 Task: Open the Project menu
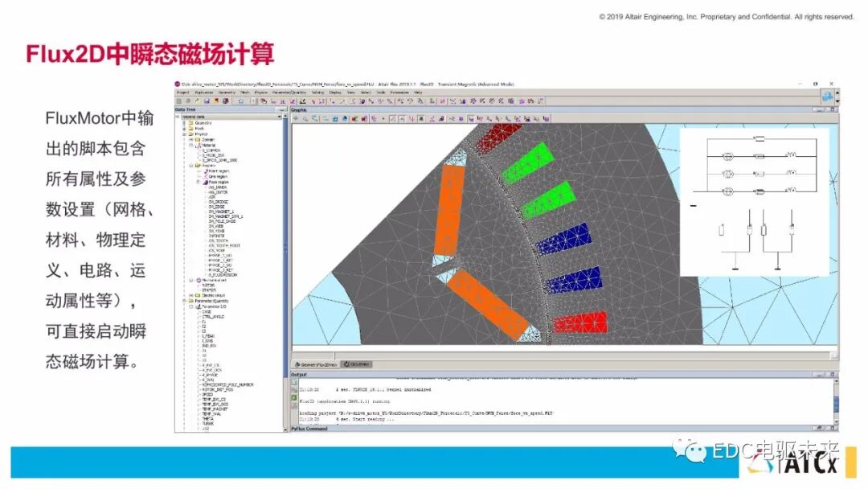coord(182,92)
